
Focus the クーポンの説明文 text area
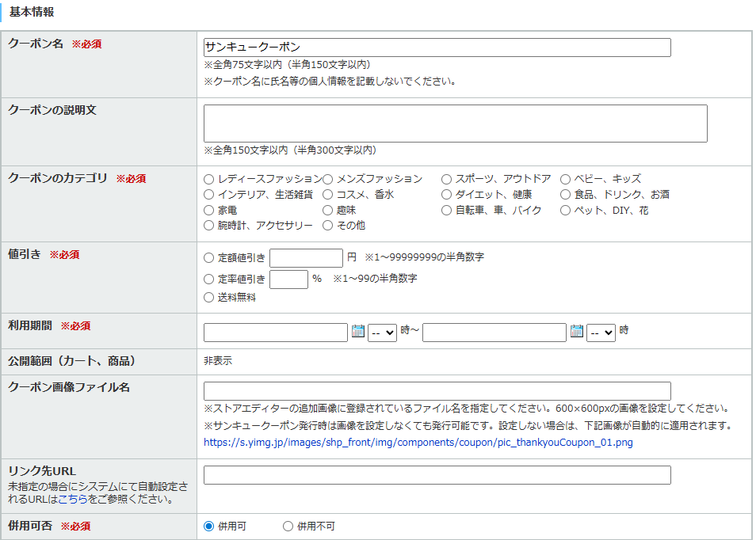point(455,124)
